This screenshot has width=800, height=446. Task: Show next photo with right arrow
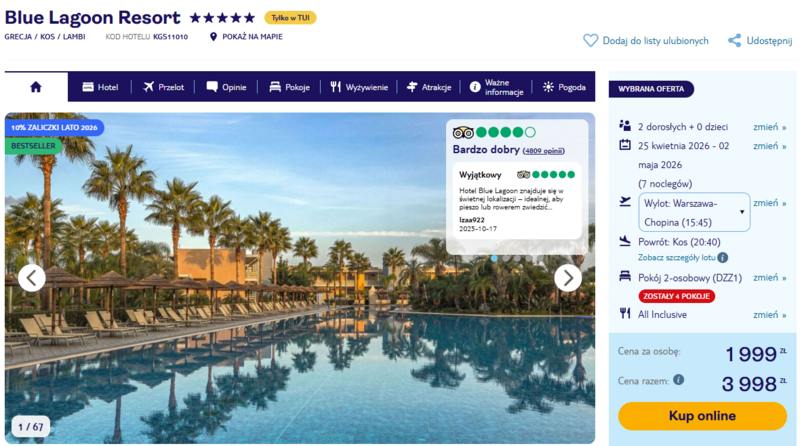pyautogui.click(x=568, y=278)
